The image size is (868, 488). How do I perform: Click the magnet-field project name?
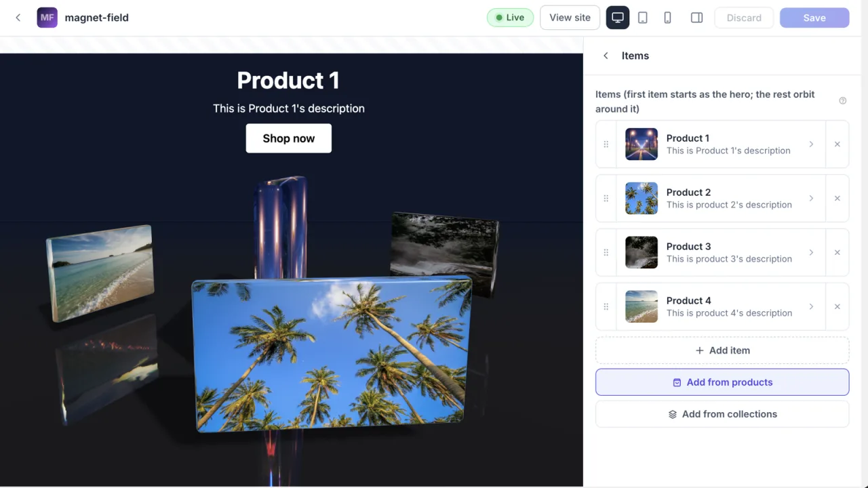tap(96, 18)
